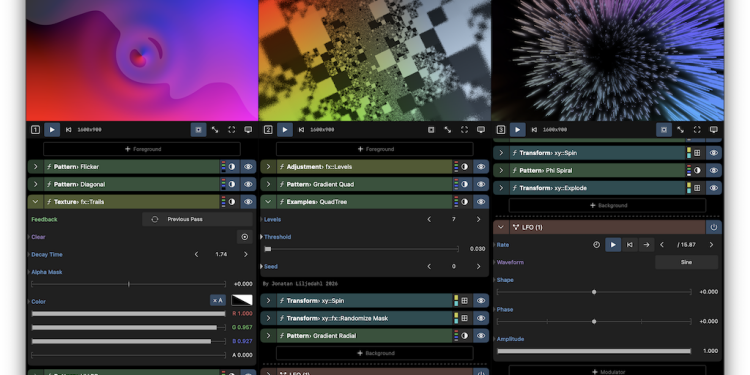Click the viewport 3 number badge
750x375 pixels.
point(501,130)
